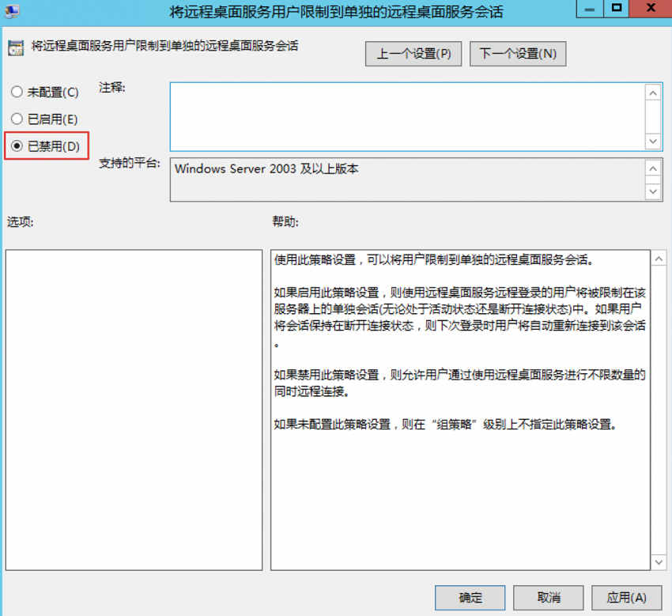Screen dimensions: 672x616
Task: Maximize the policy dialog window
Action: coord(617,8)
